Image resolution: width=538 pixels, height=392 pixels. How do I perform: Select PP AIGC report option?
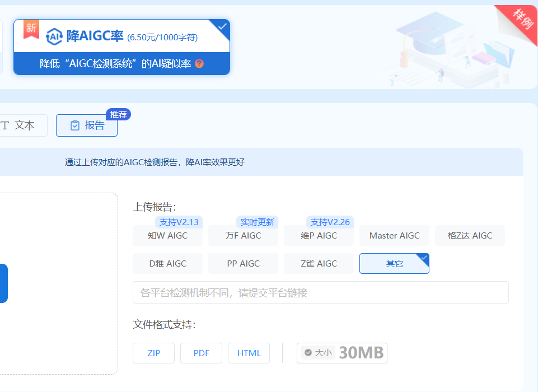[x=243, y=263]
